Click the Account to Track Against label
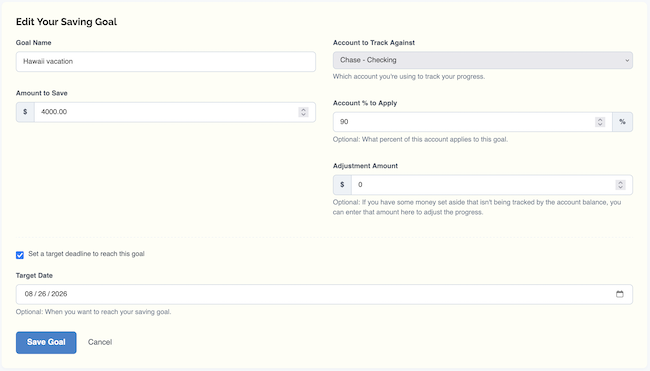This screenshot has height=371, width=650. 374,43
